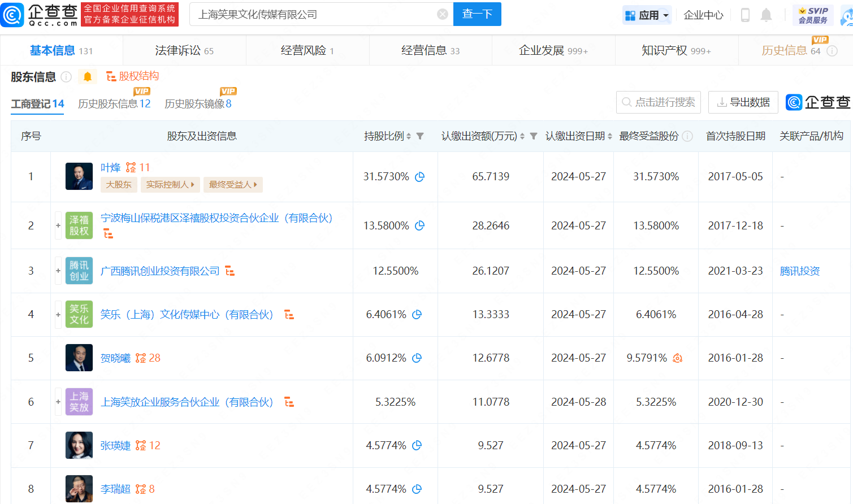Clear the search box with the X icon

(443, 14)
